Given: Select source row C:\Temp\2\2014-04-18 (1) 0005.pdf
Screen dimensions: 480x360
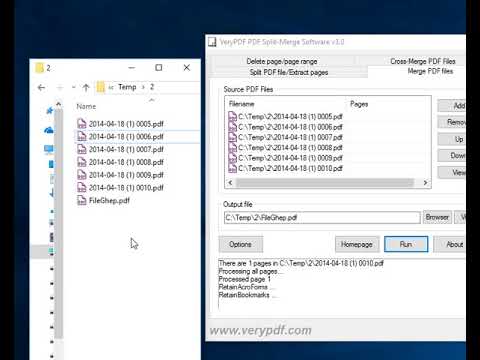Looking at the screenshot, I should [285, 116].
